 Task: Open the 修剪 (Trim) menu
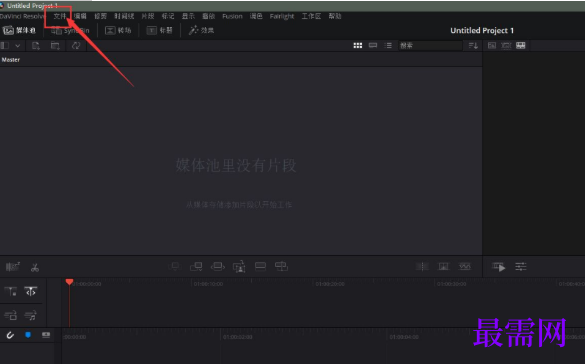[x=100, y=16]
